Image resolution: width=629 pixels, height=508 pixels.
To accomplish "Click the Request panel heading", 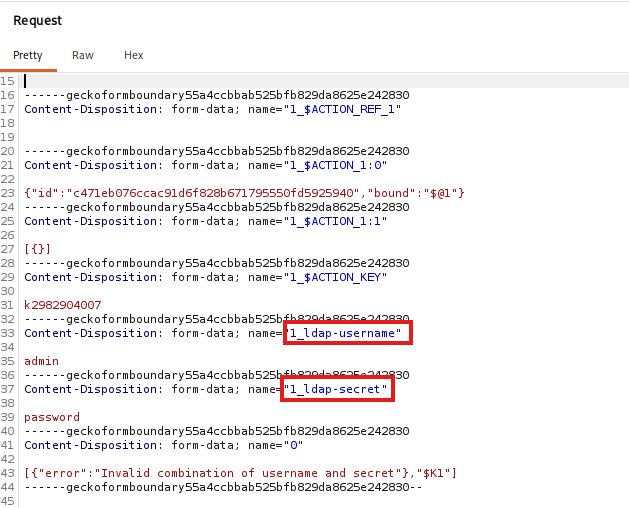I will pyautogui.click(x=37, y=20).
